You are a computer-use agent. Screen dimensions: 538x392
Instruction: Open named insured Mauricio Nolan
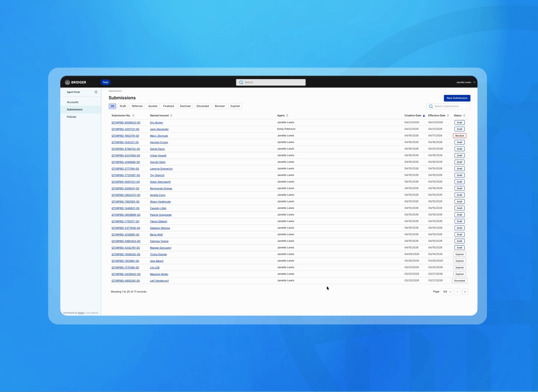[x=159, y=274]
